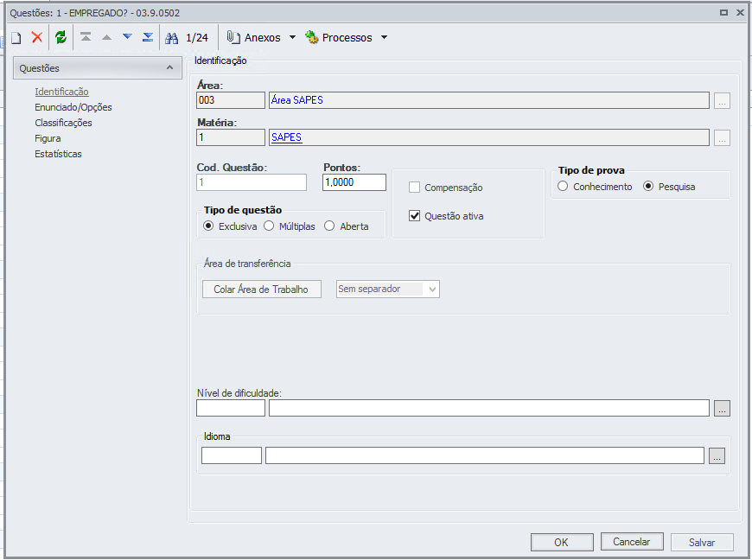Click the green refresh icon
Viewport: 752px width, 560px height.
[x=61, y=38]
